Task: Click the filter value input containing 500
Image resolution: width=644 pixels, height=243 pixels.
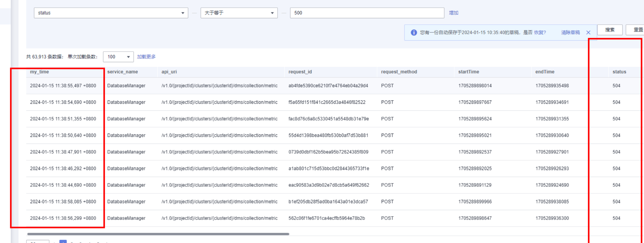Action: 367,13
